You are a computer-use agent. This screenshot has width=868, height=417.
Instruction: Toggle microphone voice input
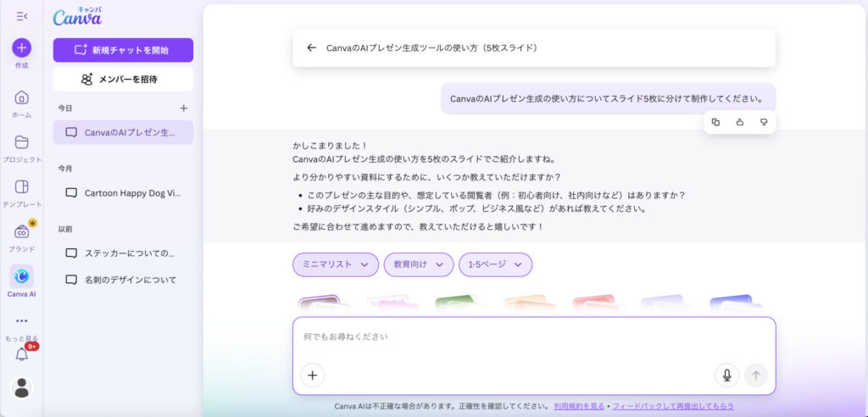[x=726, y=375]
